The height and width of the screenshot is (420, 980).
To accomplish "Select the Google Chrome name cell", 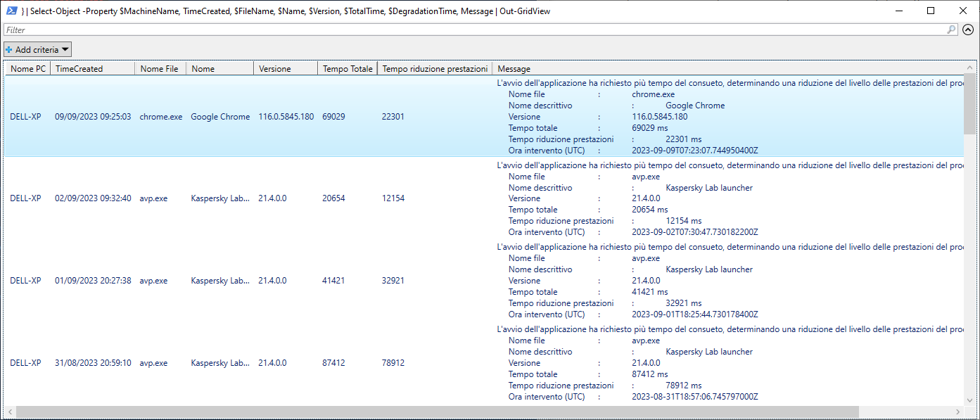I will tap(220, 117).
